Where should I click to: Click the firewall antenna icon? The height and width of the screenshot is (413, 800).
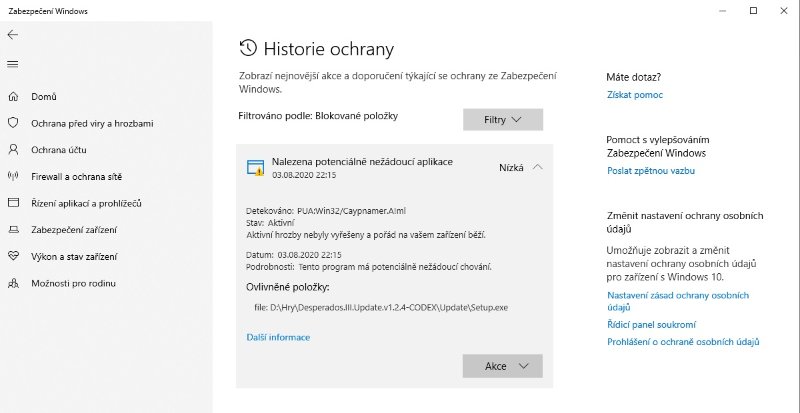[13, 176]
